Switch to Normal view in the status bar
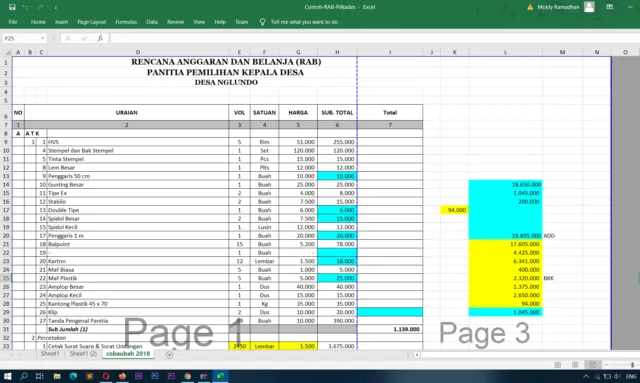Image resolution: width=640 pixels, height=383 pixels. (x=558, y=364)
